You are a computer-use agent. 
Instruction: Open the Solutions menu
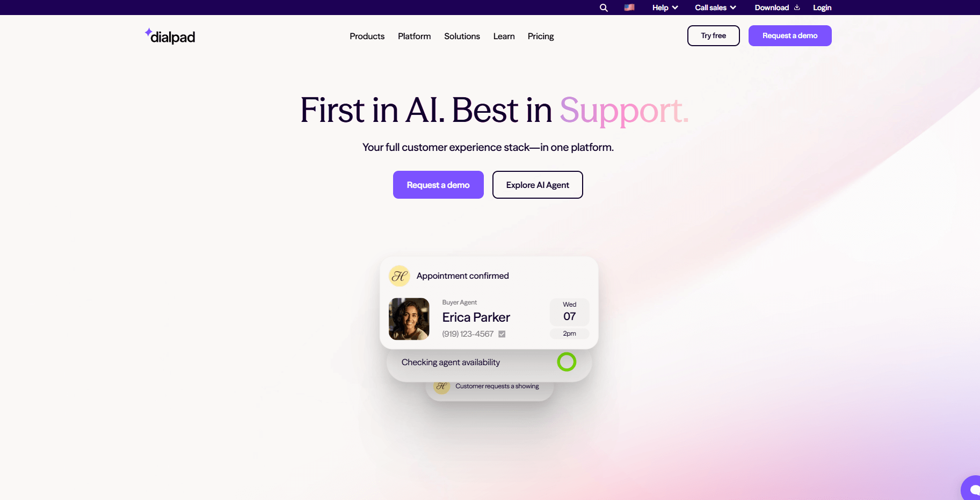pyautogui.click(x=462, y=36)
